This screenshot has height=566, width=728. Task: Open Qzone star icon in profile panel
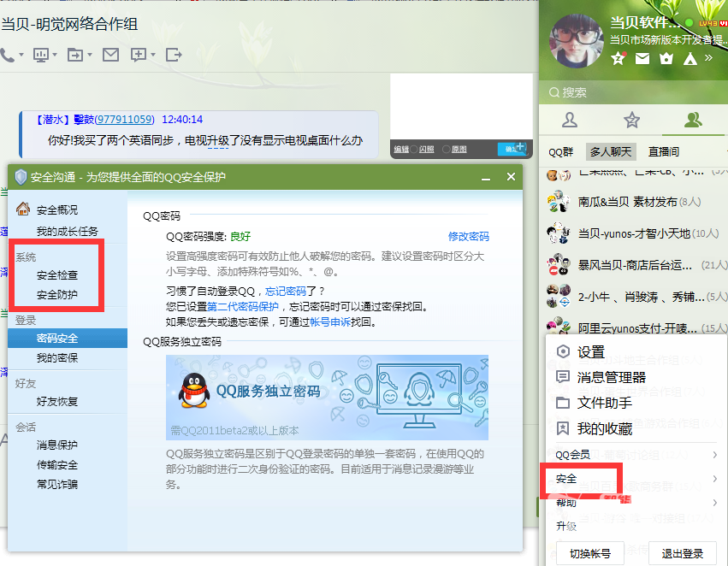(x=619, y=58)
